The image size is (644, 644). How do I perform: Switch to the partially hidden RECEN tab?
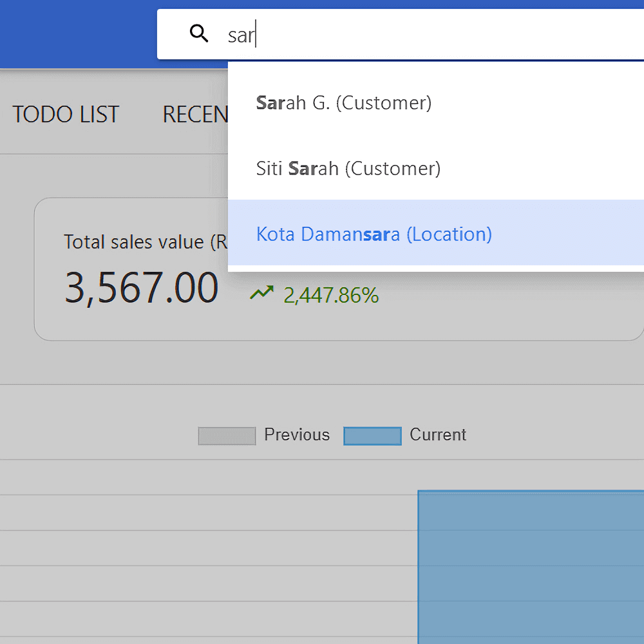[x=194, y=115]
